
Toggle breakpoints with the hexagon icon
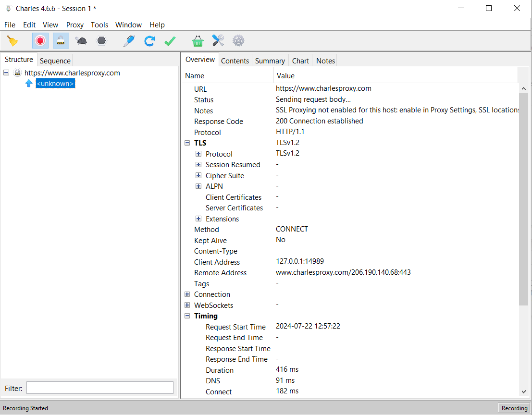[x=101, y=40]
